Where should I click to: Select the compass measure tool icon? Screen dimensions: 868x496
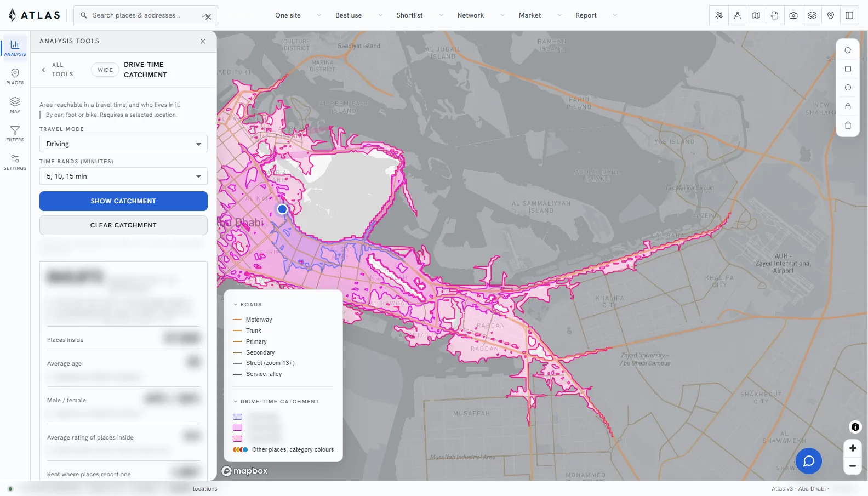click(738, 15)
